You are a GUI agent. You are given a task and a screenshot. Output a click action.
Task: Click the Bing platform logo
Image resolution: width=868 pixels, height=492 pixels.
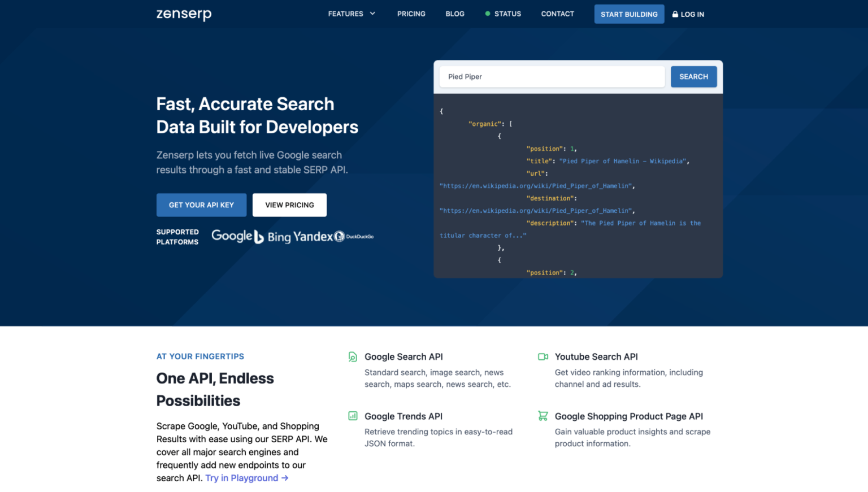point(272,237)
